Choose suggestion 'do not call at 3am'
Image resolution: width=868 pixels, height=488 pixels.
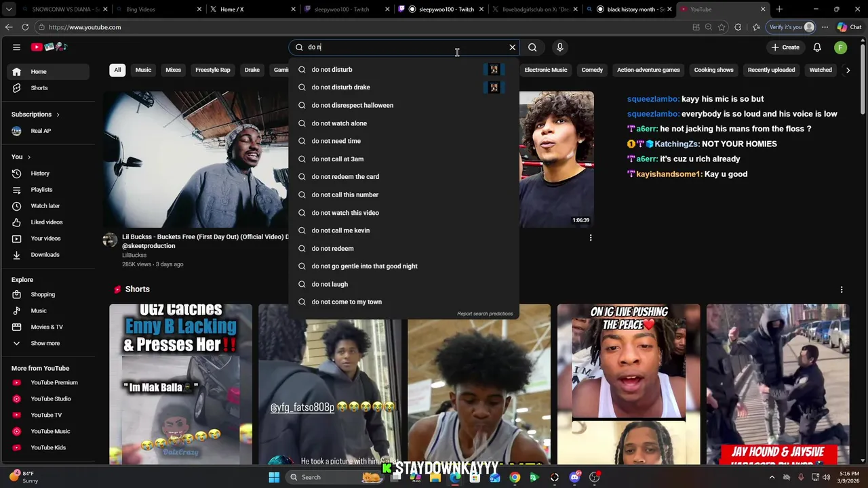(x=403, y=159)
